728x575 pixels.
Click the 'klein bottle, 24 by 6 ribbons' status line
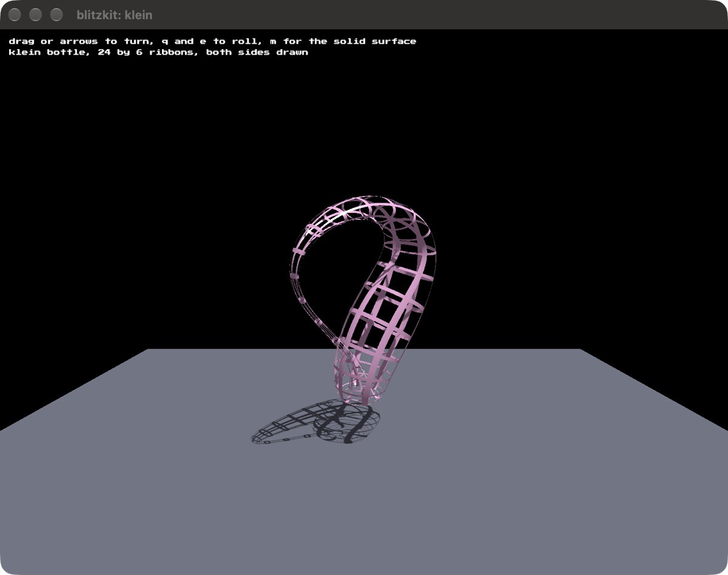coord(158,52)
